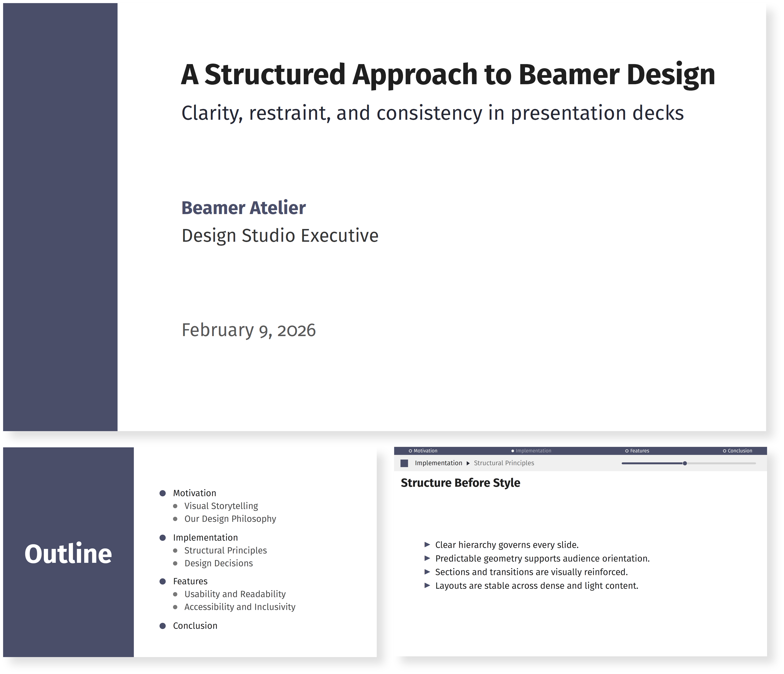Click the small bullet beside Visual Storytelling
This screenshot has width=784, height=674.
click(x=175, y=506)
